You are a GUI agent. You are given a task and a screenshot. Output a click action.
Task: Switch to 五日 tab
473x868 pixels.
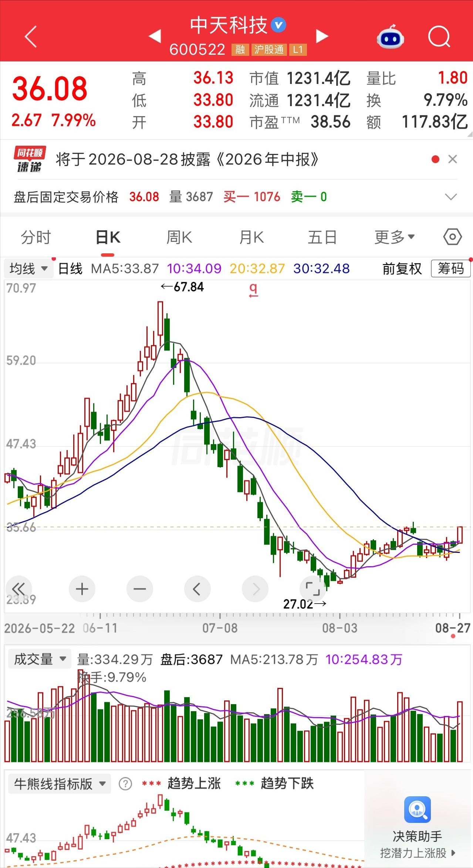322,237
